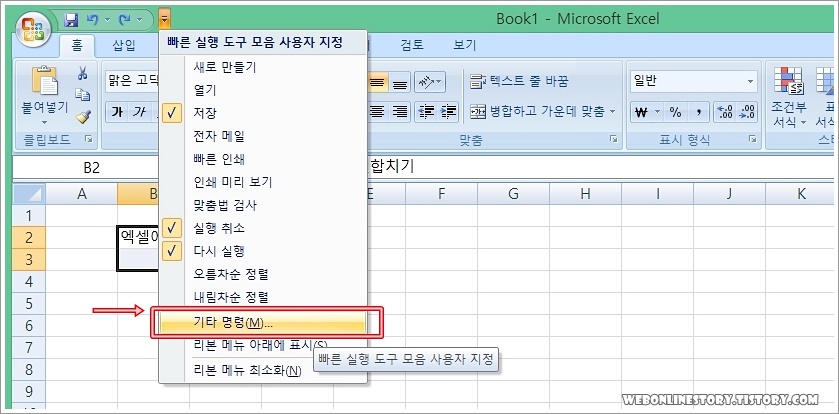Switch to the 홈 tab
839x414 pixels.
(x=77, y=45)
